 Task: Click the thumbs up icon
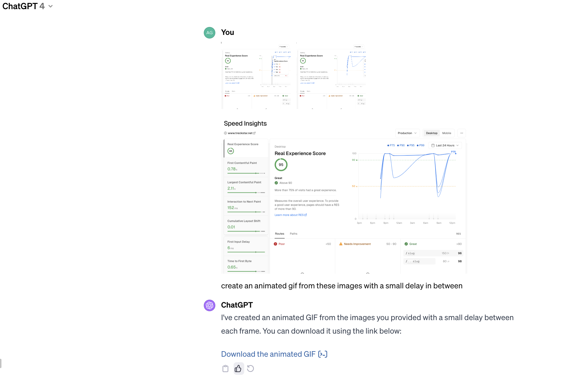click(x=238, y=369)
